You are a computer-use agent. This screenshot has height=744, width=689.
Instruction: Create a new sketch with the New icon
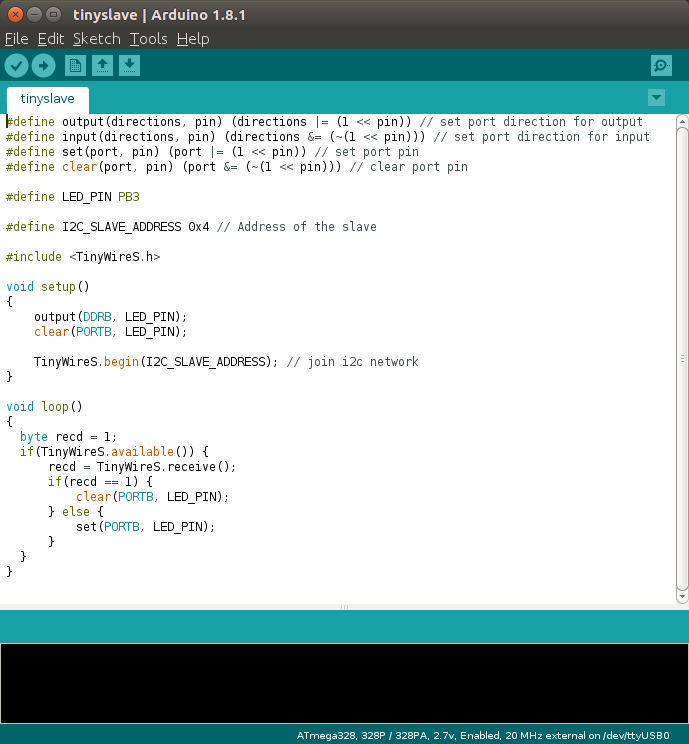click(75, 65)
